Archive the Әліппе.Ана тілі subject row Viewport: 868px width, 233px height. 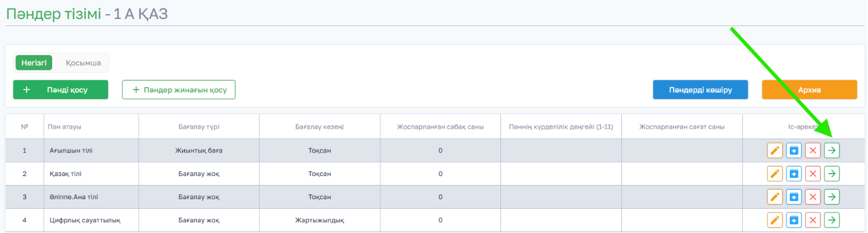[794, 197]
